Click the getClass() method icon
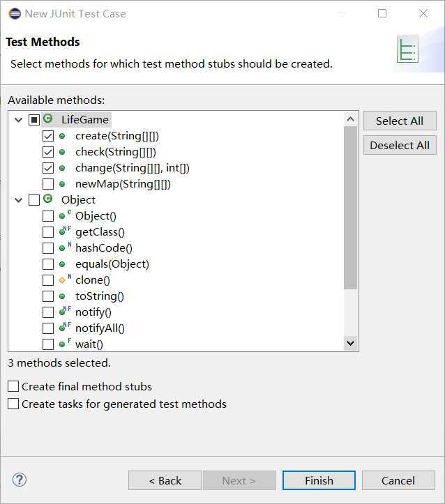Screen dimensions: 445x504 (x=63, y=232)
